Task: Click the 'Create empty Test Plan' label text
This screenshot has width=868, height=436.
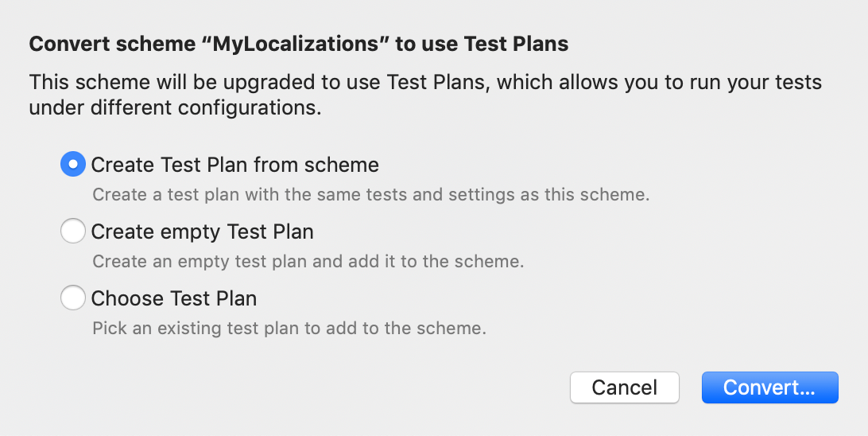Action: click(202, 232)
